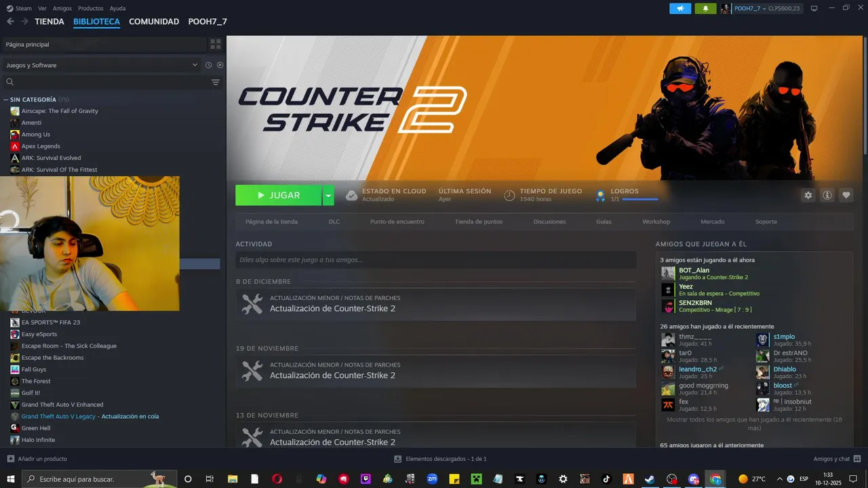The width and height of the screenshot is (868, 488).
Task: Open the POOH7_7 profile section
Action: pyautogui.click(x=208, y=22)
